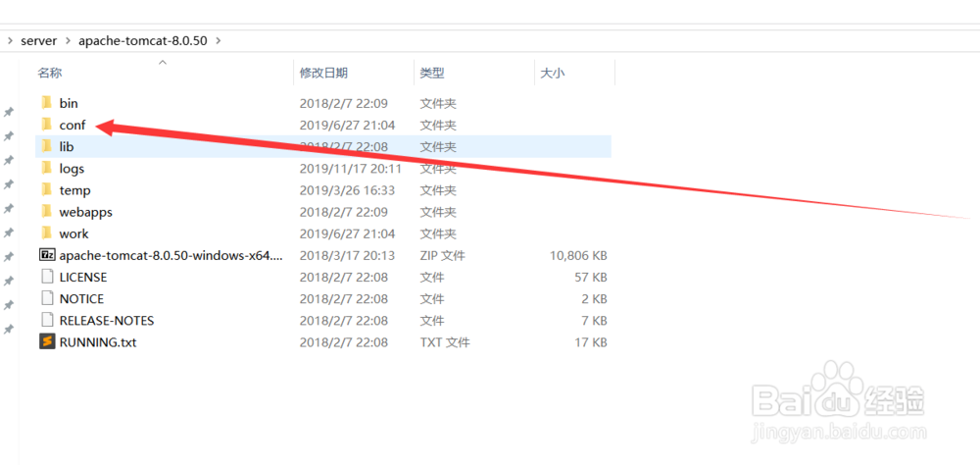Select the file name webapps
Screen dimensions: 980x465
[86, 212]
